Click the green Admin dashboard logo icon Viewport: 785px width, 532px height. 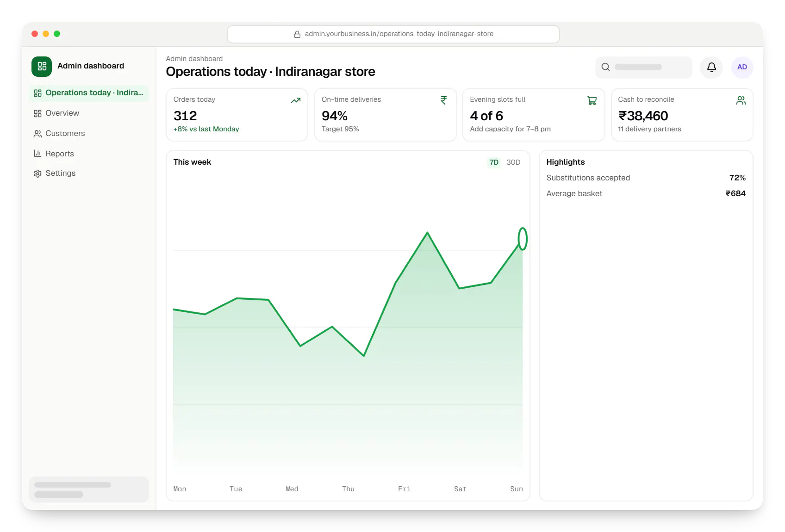click(x=42, y=66)
